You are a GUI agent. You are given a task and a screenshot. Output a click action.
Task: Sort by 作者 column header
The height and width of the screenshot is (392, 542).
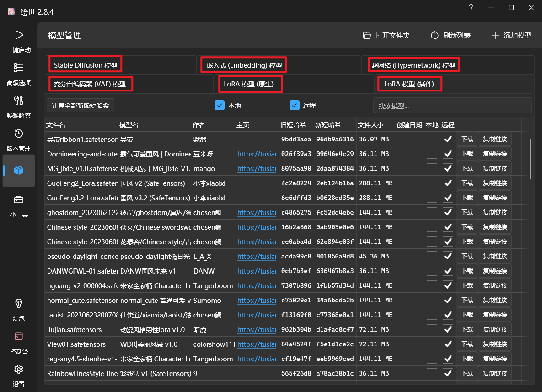213,125
